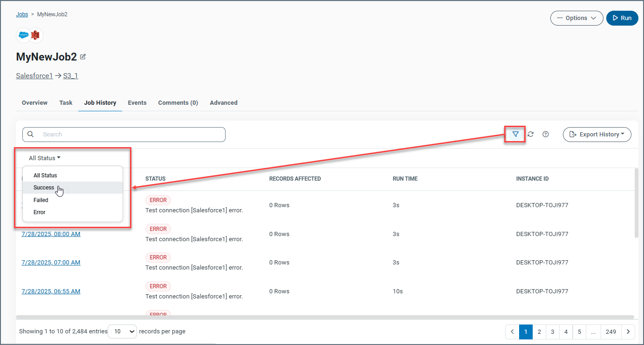
Task: Open the records per page selector
Action: (122, 331)
